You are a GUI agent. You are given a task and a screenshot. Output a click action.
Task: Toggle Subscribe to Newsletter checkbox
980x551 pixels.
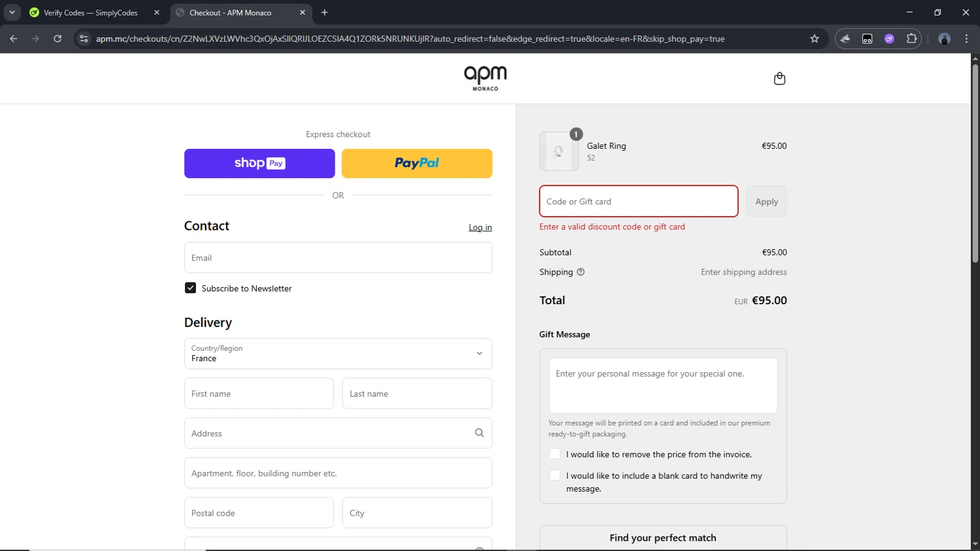(x=190, y=288)
